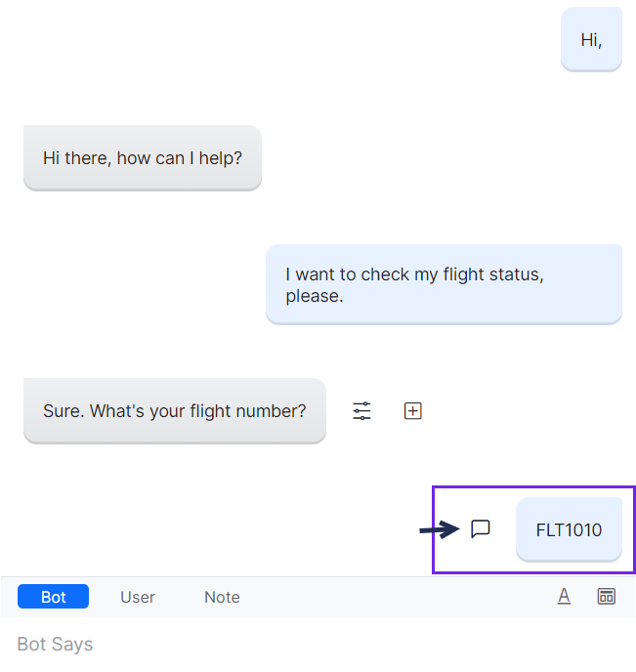Click into the Bot Says input field
This screenshot has height=672, width=636.
coord(293,645)
